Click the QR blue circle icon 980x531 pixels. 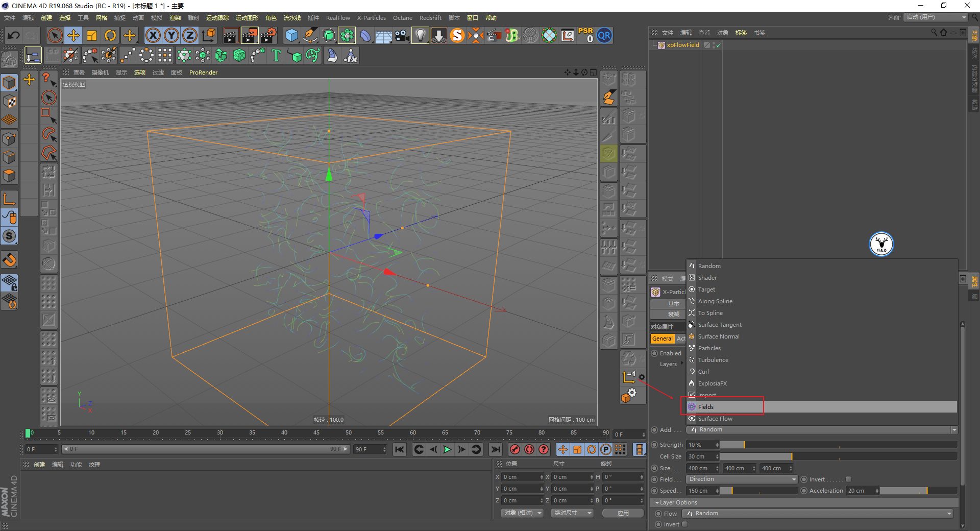click(604, 35)
